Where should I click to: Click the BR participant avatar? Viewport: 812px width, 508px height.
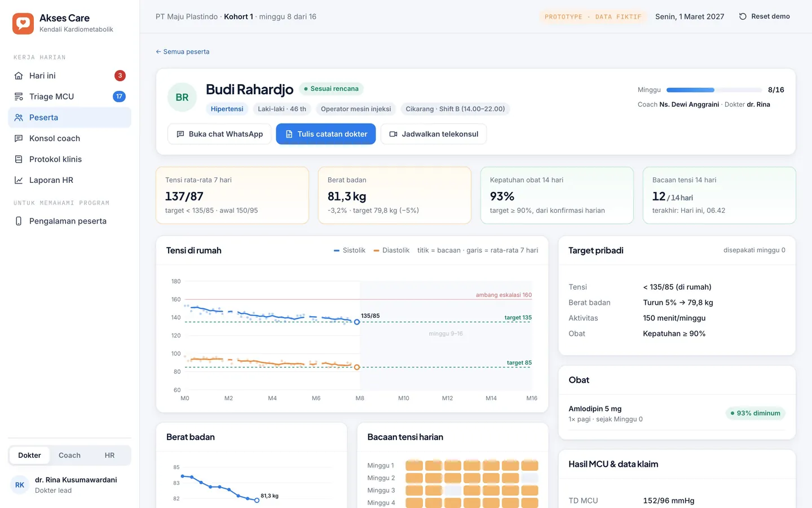tap(182, 97)
